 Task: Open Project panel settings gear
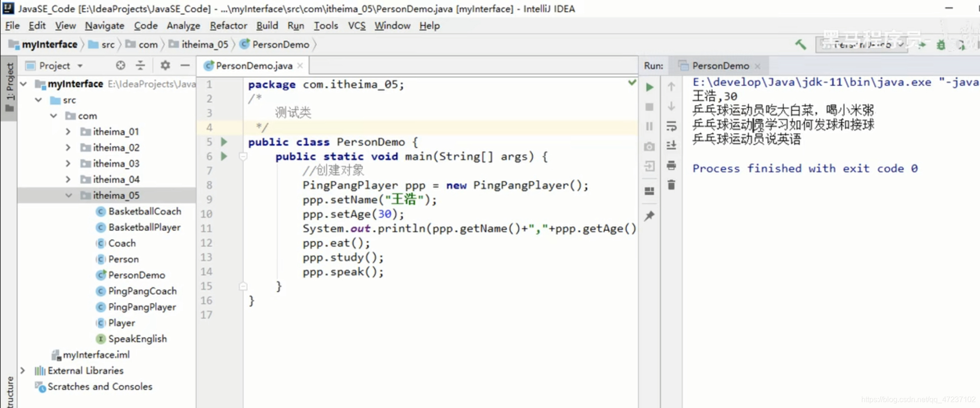[x=165, y=65]
